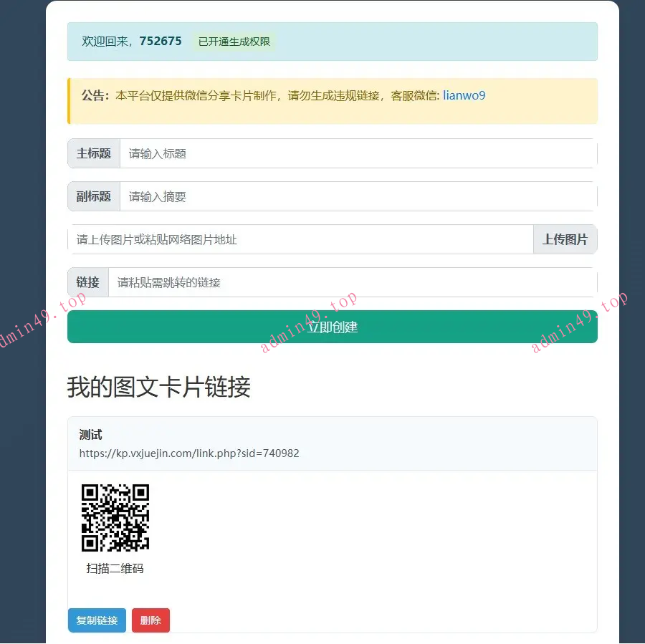This screenshot has height=644, width=645.
Task: Click the 公告 announcement banner
Action: (332, 95)
